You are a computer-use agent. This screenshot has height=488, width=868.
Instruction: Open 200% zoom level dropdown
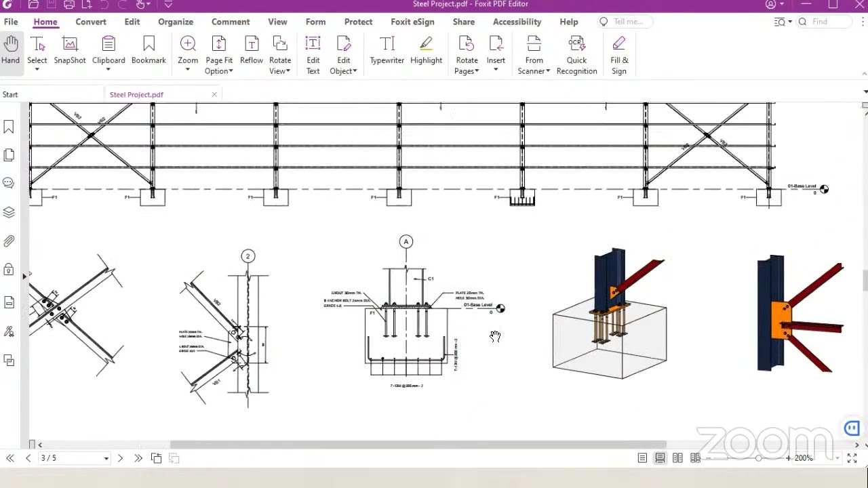[837, 459]
